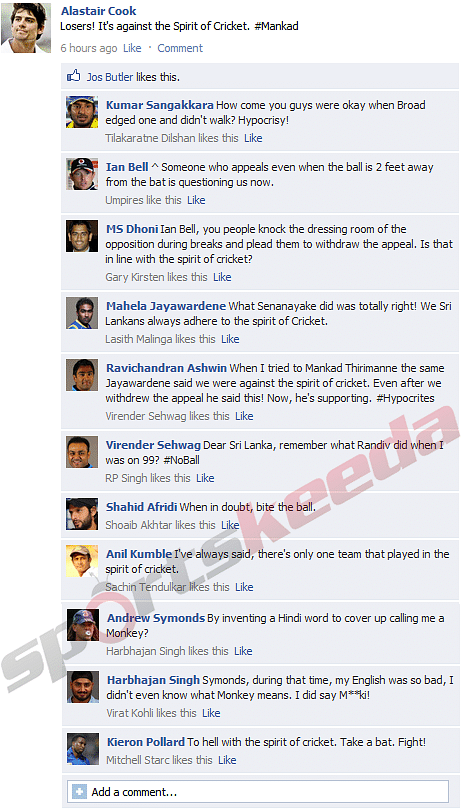Open Alastair Cook's profile picture
The height and width of the screenshot is (810, 461).
coord(26,28)
